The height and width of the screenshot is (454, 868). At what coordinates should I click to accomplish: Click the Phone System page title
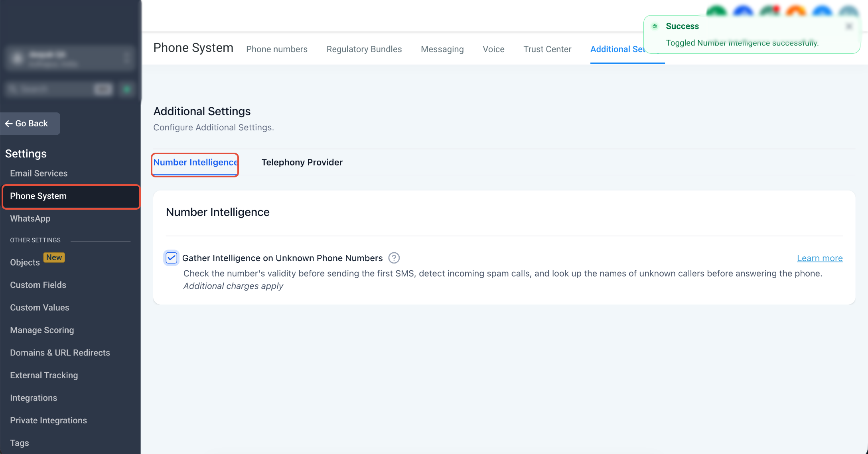pos(193,48)
